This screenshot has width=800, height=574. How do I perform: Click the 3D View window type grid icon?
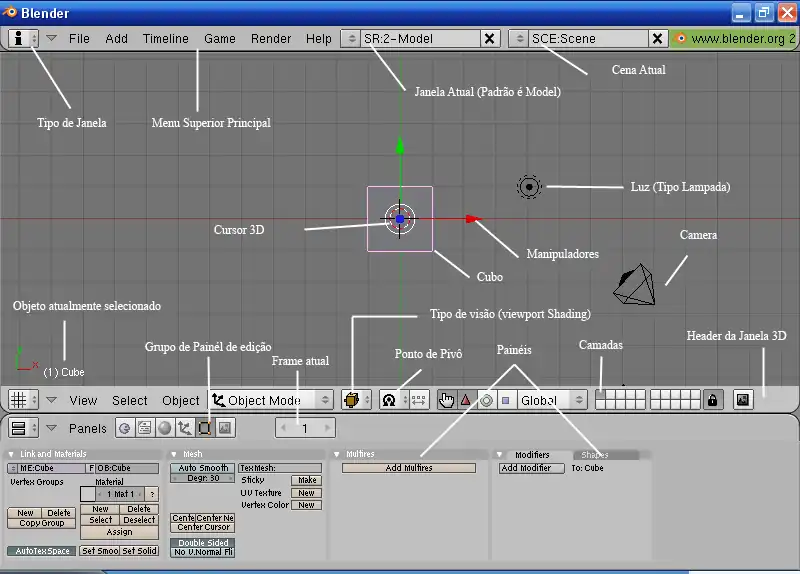[18, 400]
